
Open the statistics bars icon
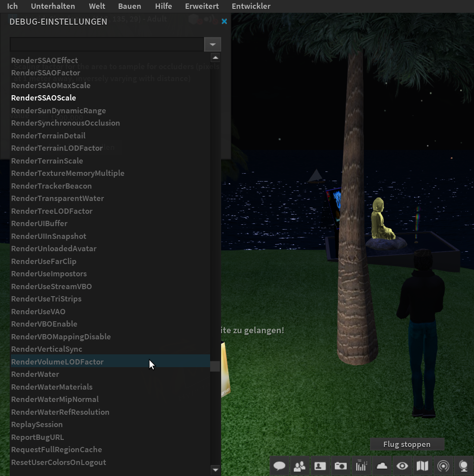361,466
